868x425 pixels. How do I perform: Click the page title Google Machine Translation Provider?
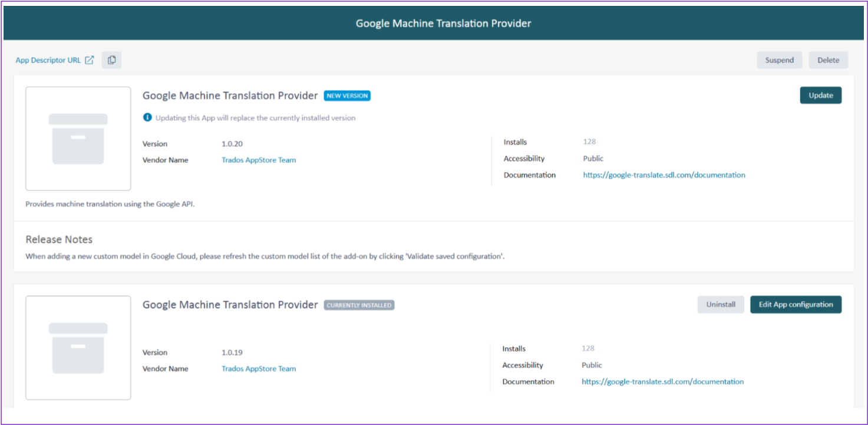443,24
